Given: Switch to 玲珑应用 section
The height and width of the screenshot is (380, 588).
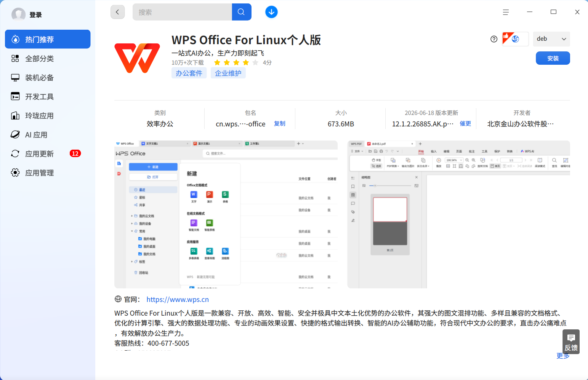Looking at the screenshot, I should tap(48, 115).
